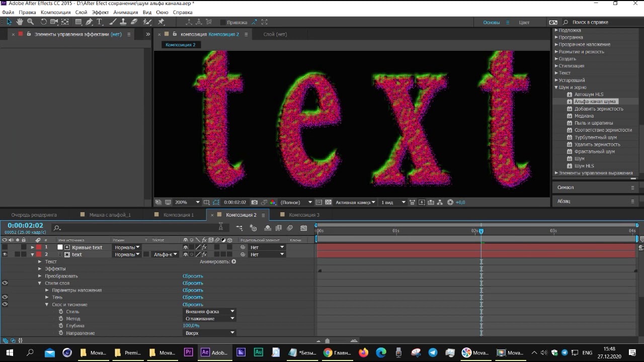The image size is (644, 362).
Task: Select the Rectangle shape tool
Action: click(x=78, y=22)
